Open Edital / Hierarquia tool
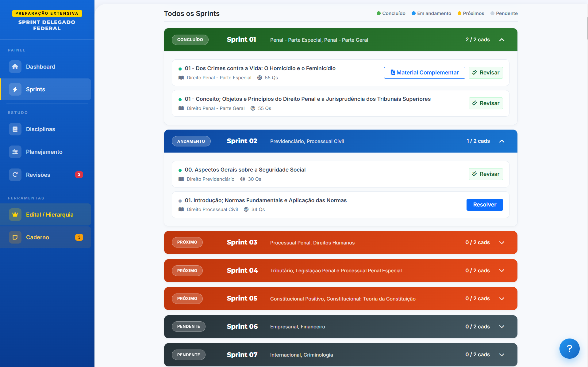This screenshot has height=367, width=588. pos(46,214)
